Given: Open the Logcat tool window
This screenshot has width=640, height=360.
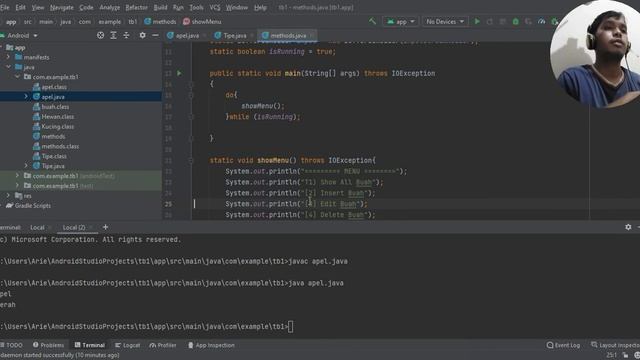Looking at the screenshot, I should pos(127,345).
